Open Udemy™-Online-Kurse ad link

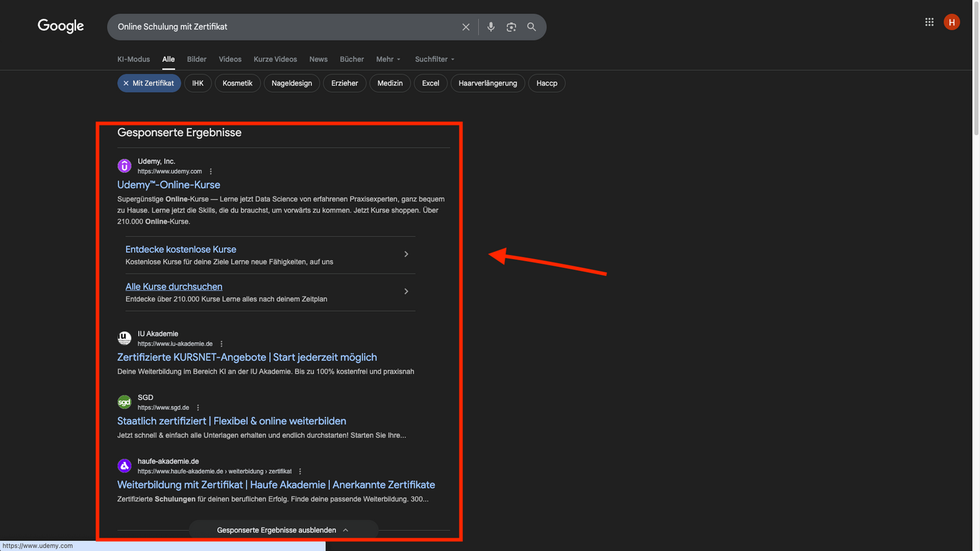(169, 185)
